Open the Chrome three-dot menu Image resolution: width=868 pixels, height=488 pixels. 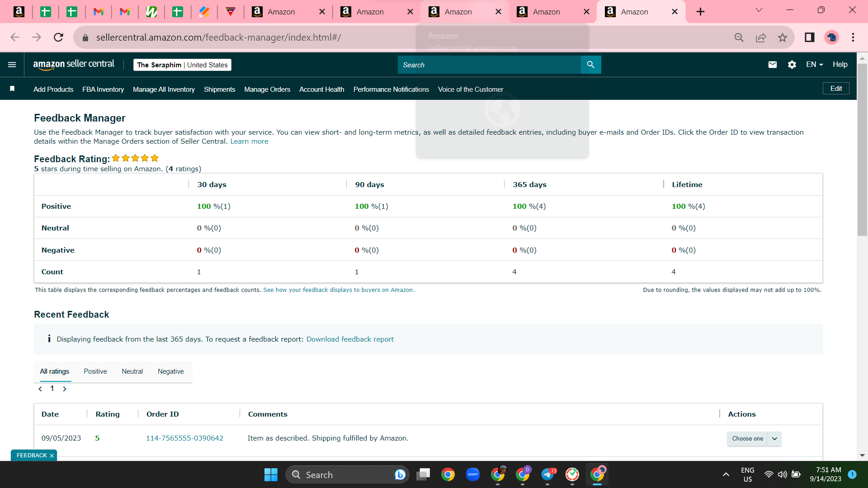click(x=853, y=38)
